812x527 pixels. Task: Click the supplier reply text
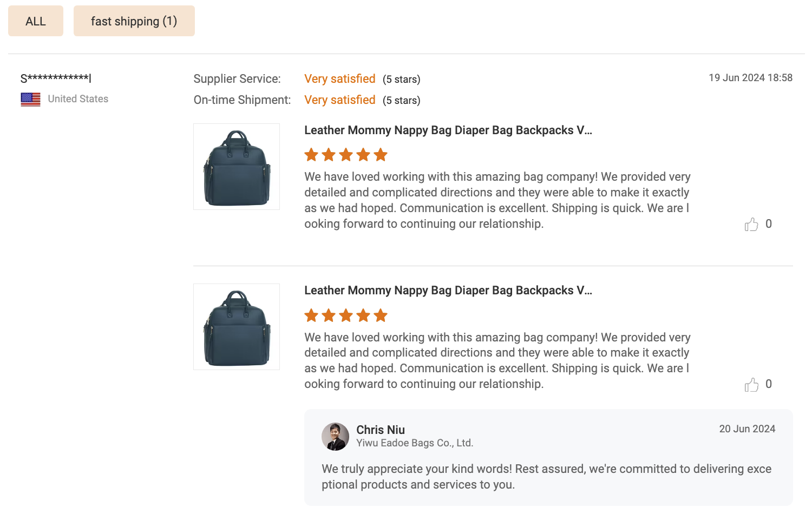point(546,477)
